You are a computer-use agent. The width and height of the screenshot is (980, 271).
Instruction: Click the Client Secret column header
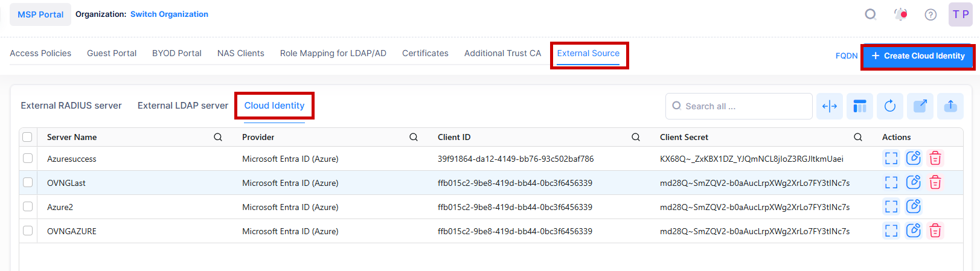[x=684, y=137]
